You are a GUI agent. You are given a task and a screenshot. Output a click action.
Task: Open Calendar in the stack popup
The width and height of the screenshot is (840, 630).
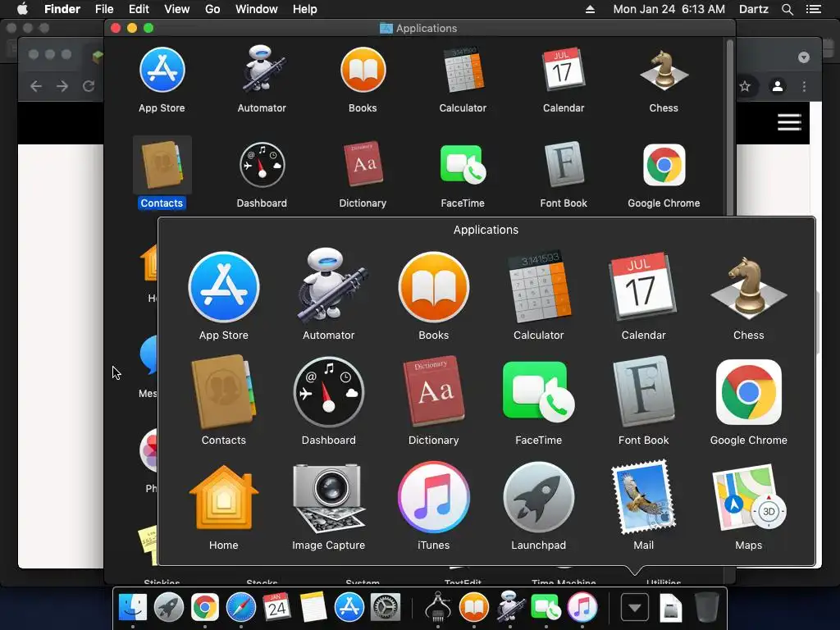[x=643, y=286]
